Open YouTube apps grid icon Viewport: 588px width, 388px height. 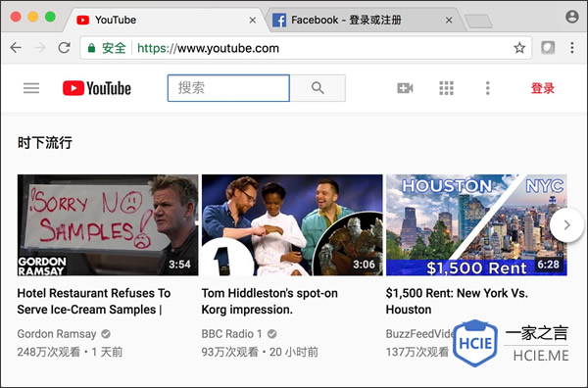(x=446, y=88)
